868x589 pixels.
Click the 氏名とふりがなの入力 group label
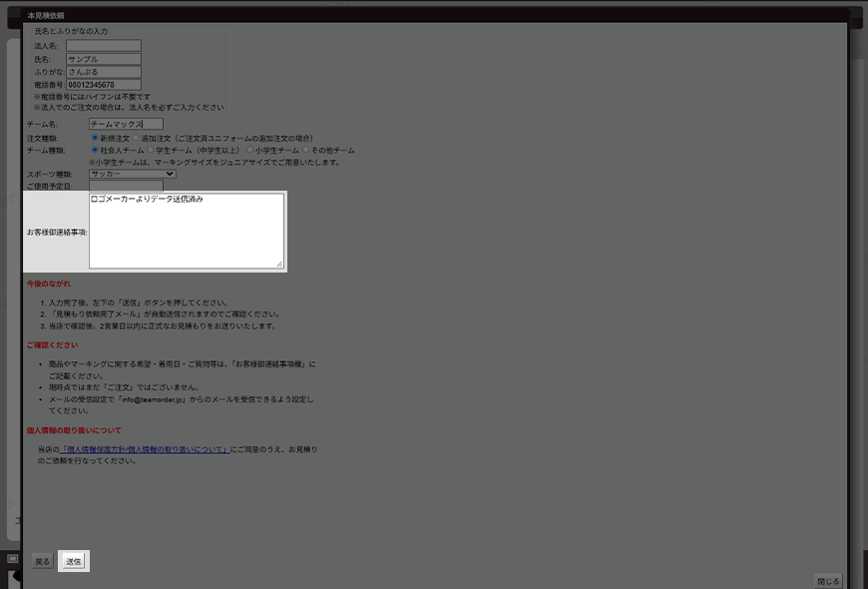tap(72, 32)
